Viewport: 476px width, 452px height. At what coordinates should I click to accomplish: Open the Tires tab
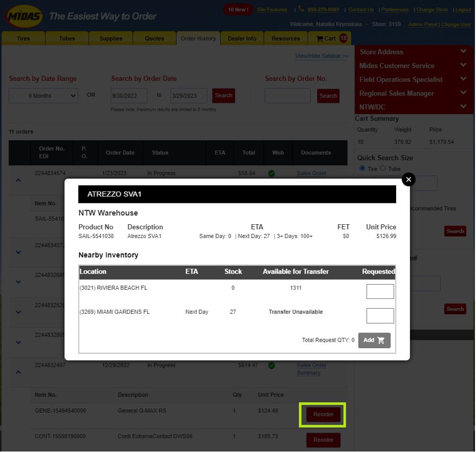23,38
